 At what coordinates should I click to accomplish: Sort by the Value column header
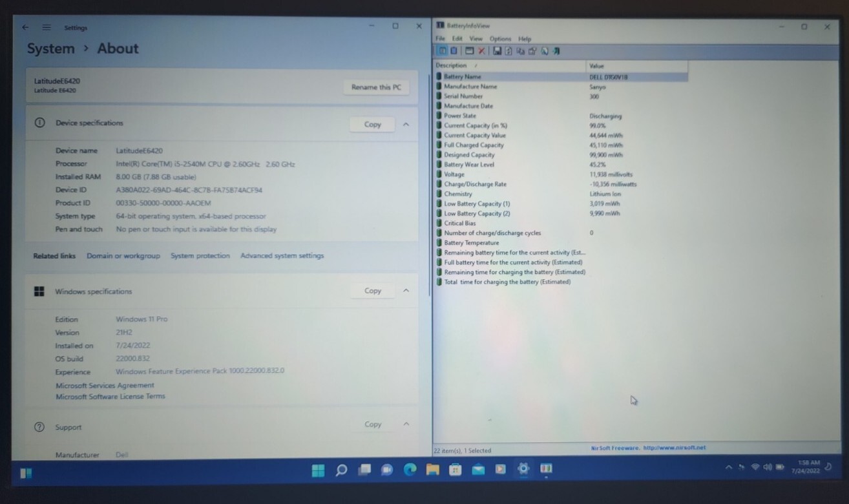637,65
